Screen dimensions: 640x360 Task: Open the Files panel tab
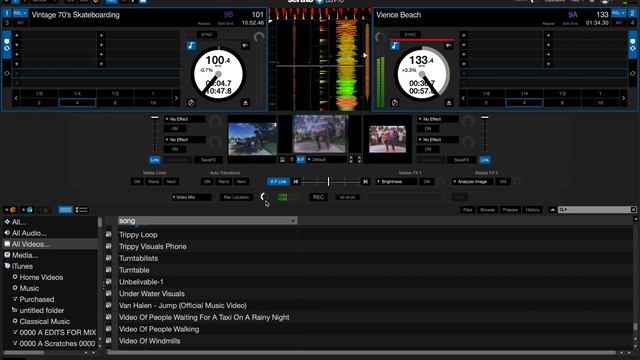click(468, 210)
